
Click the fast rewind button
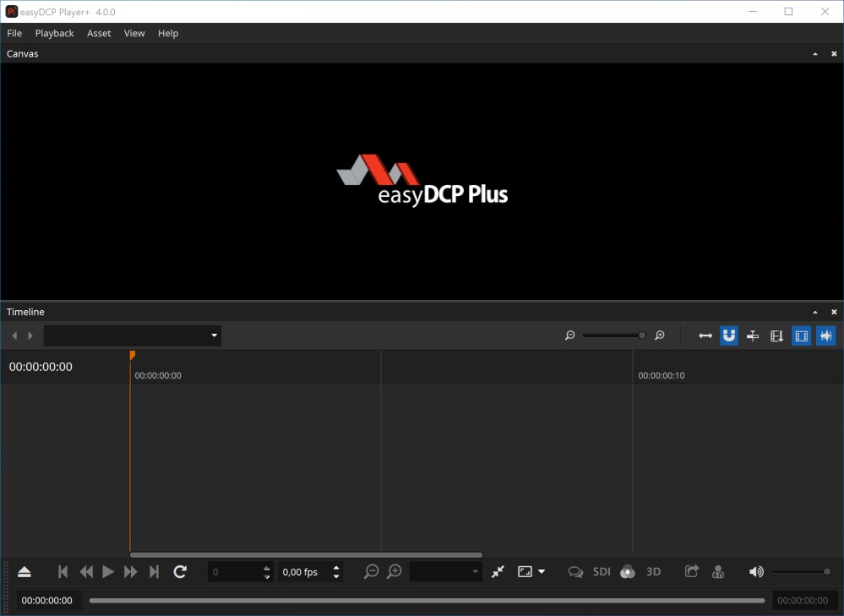(x=86, y=572)
